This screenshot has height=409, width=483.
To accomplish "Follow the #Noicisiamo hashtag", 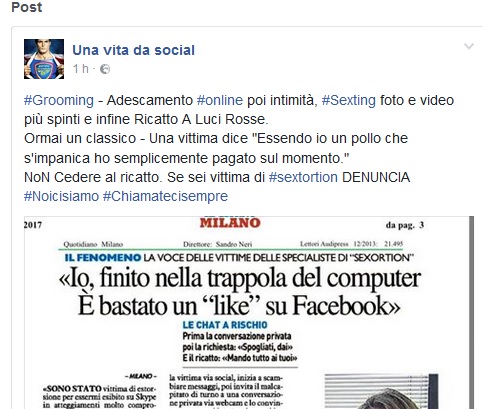I will [61, 196].
